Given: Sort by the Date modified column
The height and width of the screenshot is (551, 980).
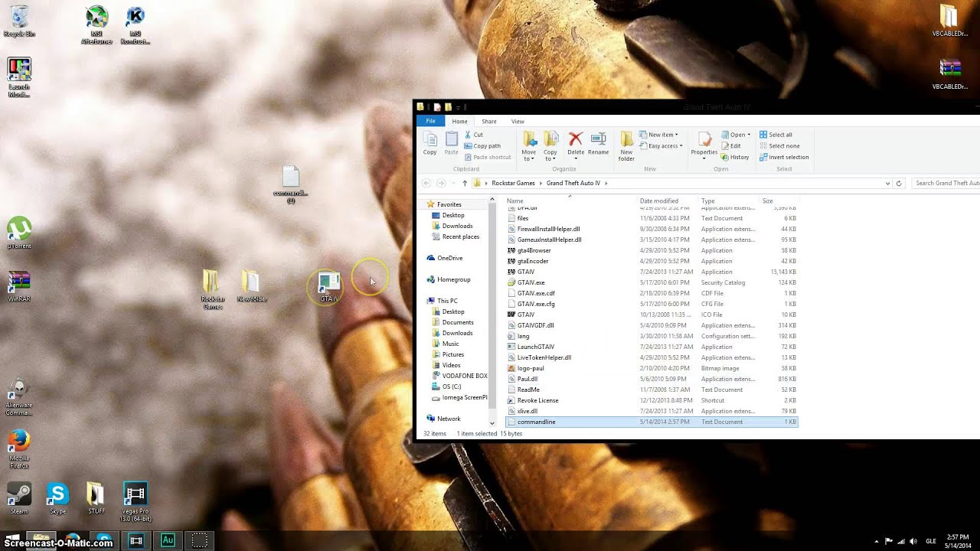Looking at the screenshot, I should [x=659, y=201].
